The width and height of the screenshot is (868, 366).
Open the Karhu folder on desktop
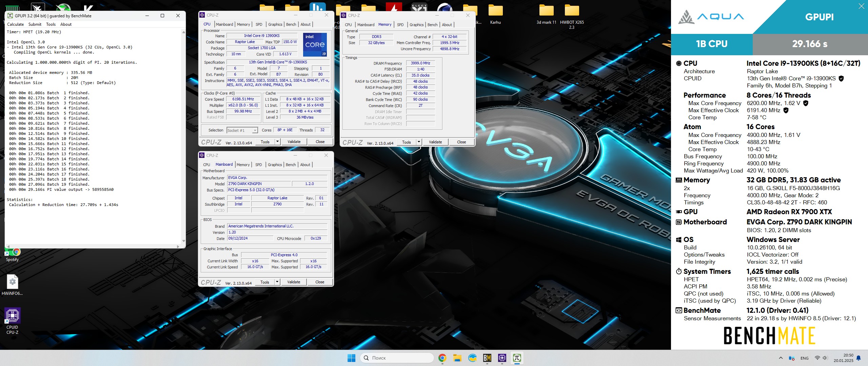(495, 15)
